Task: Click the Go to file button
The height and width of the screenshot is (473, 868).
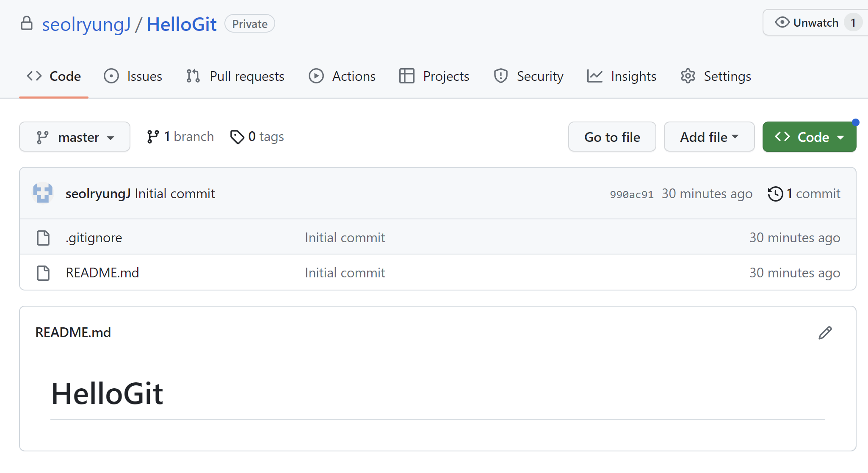Action: [x=612, y=137]
